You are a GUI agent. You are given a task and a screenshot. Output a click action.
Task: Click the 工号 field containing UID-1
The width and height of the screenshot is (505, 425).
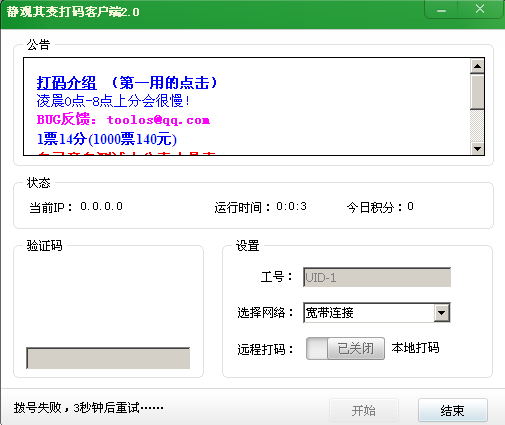point(377,277)
